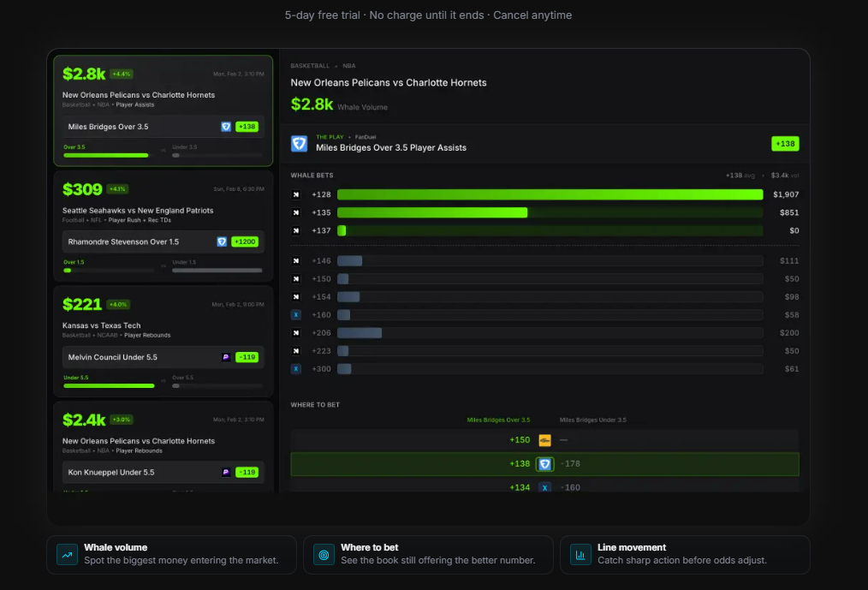Click the "$851" whale bet amount
Image resolution: width=868 pixels, height=590 pixels.
tap(789, 212)
